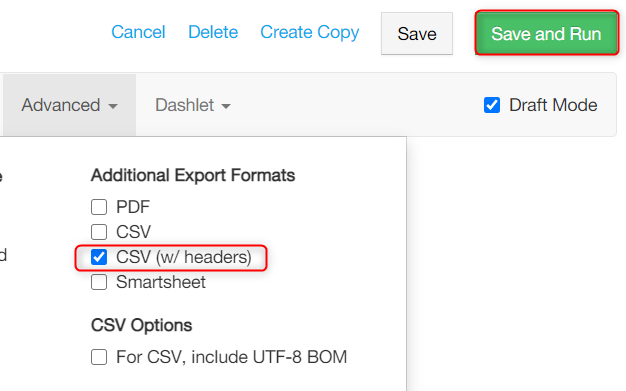Check the plain CSV export checkbox
Image resolution: width=626 pixels, height=391 pixels.
coord(99,232)
